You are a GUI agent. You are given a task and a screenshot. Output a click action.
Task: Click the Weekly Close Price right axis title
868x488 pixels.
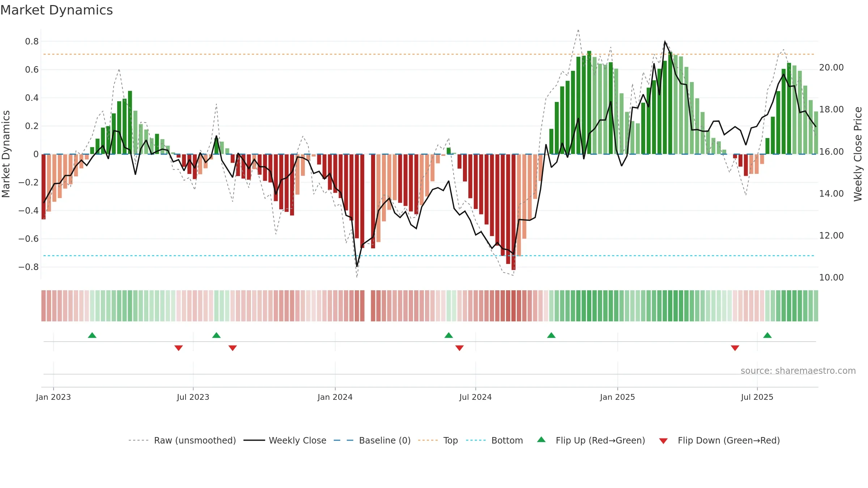[x=858, y=154]
